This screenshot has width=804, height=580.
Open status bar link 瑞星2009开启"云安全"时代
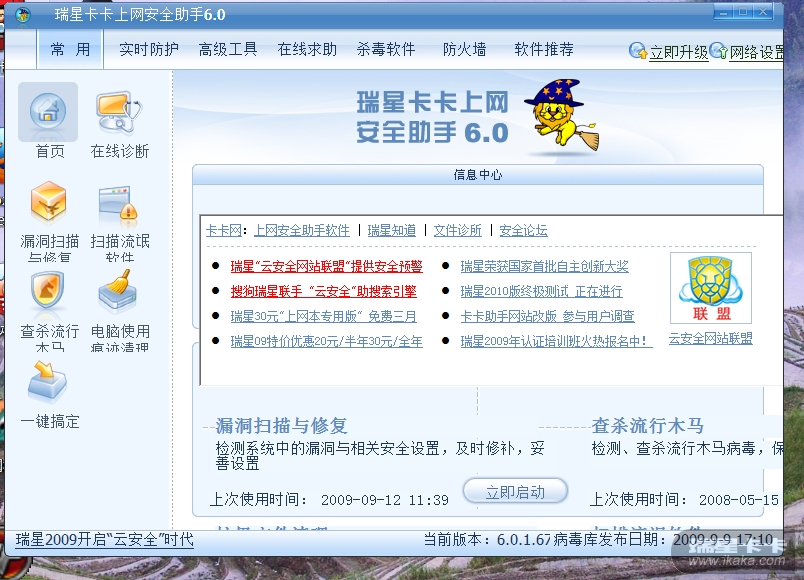point(105,539)
